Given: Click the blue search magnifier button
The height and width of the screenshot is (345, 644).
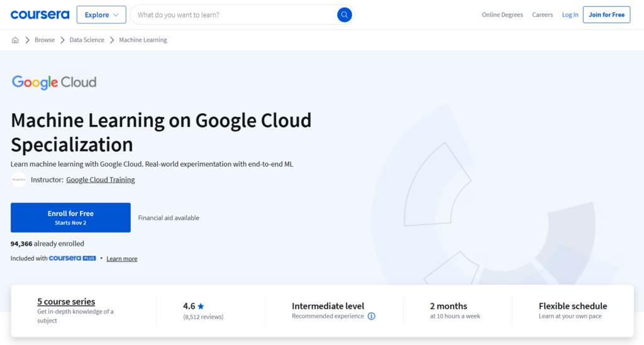Looking at the screenshot, I should [x=344, y=15].
